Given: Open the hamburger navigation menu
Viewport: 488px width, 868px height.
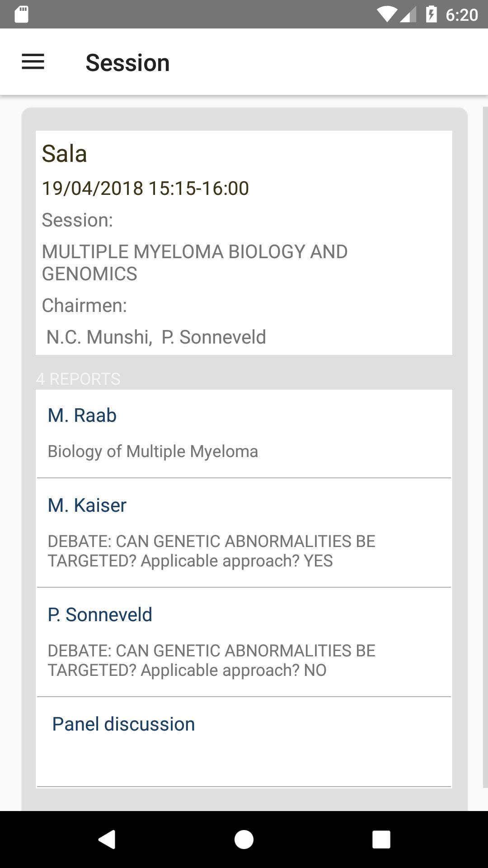Looking at the screenshot, I should point(33,62).
